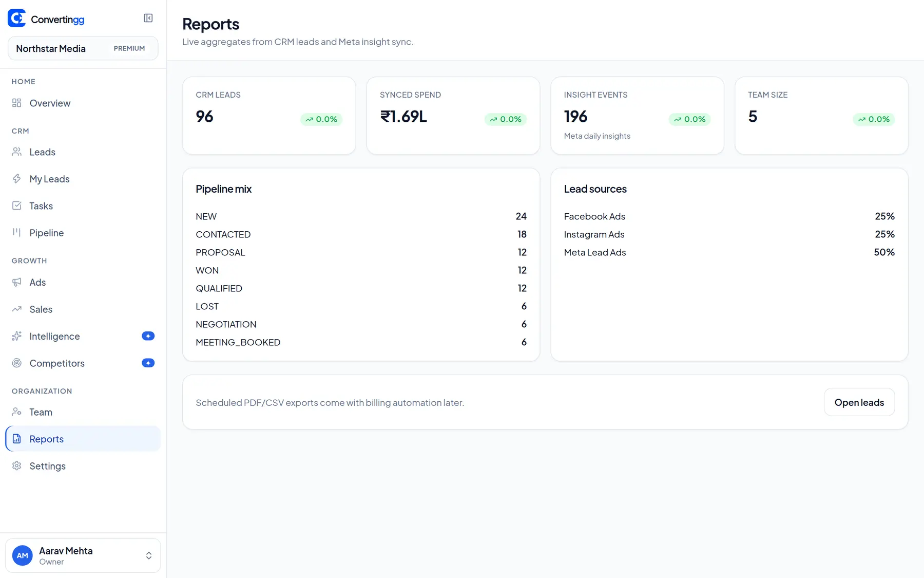Image resolution: width=924 pixels, height=578 pixels.
Task: Click the Instagram Ads lead source
Action: point(729,234)
